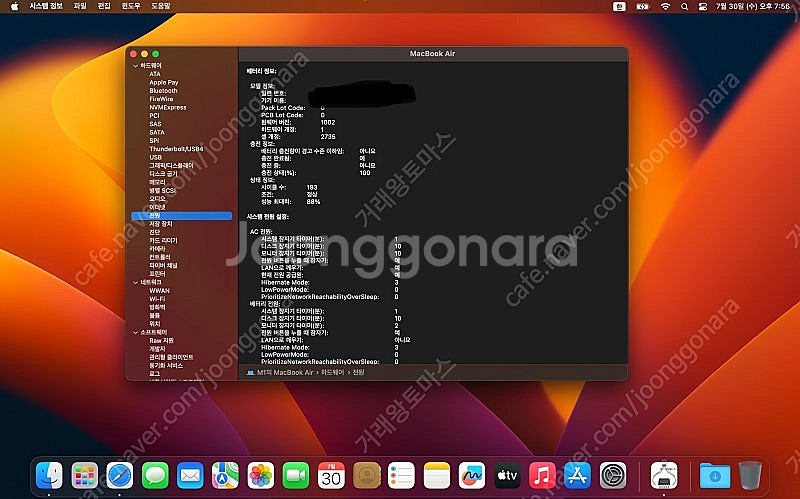Open the Photos app icon
Image resolution: width=800 pixels, height=499 pixels.
point(261,476)
